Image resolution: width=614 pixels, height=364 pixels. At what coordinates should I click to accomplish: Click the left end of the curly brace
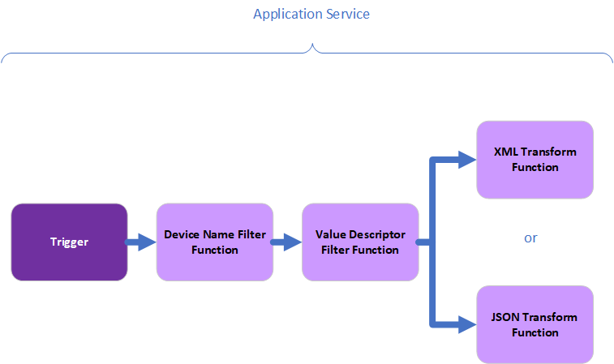4,60
